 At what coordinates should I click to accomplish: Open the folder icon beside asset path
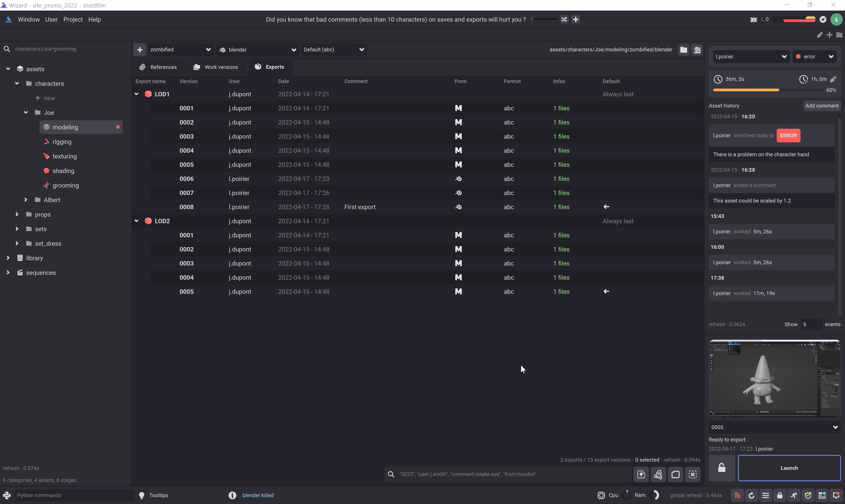click(x=684, y=50)
